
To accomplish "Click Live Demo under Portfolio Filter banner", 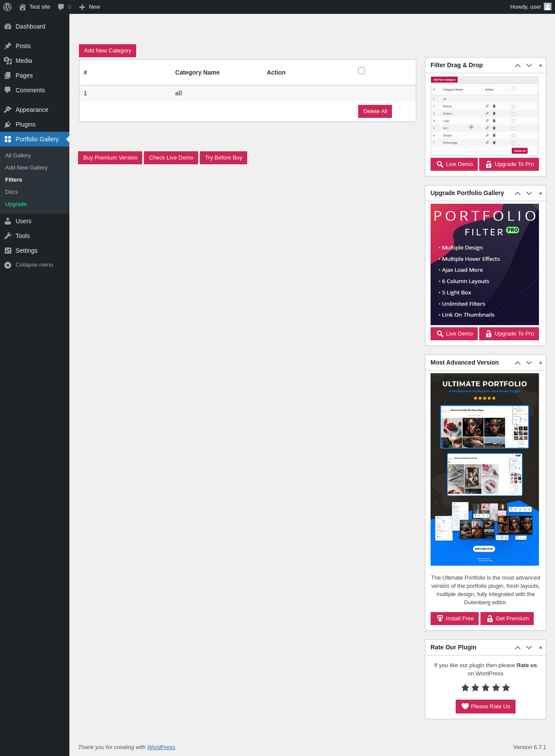I will [x=454, y=334].
